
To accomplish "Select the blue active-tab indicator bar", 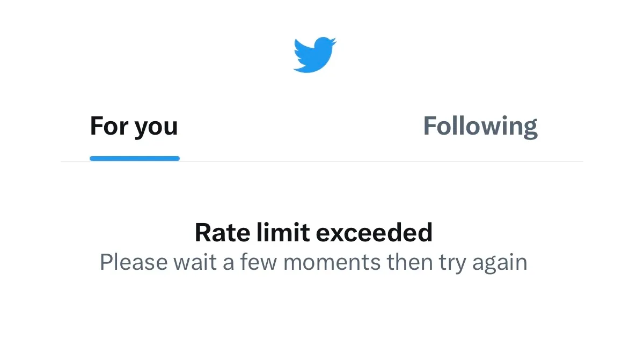I will [x=134, y=157].
